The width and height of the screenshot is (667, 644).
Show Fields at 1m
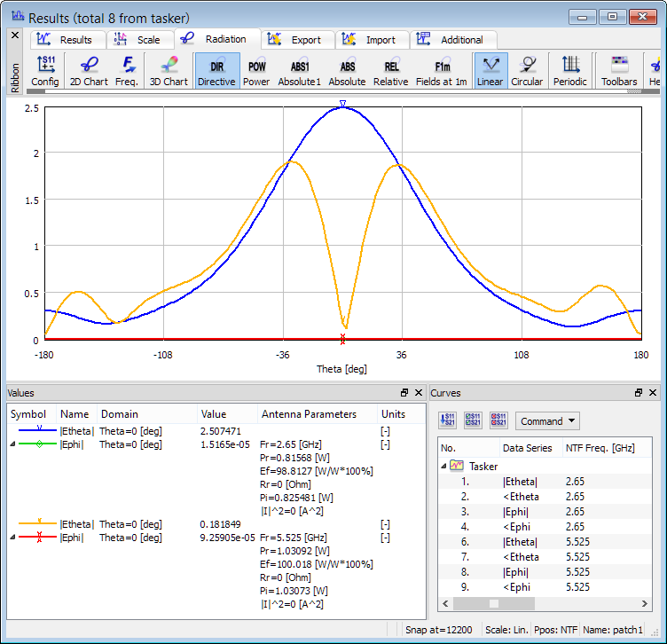pyautogui.click(x=441, y=70)
